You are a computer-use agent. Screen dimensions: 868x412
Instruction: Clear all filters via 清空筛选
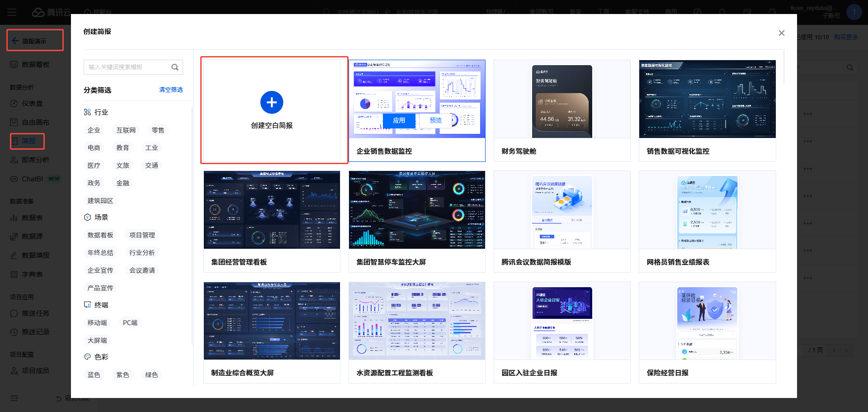click(171, 90)
